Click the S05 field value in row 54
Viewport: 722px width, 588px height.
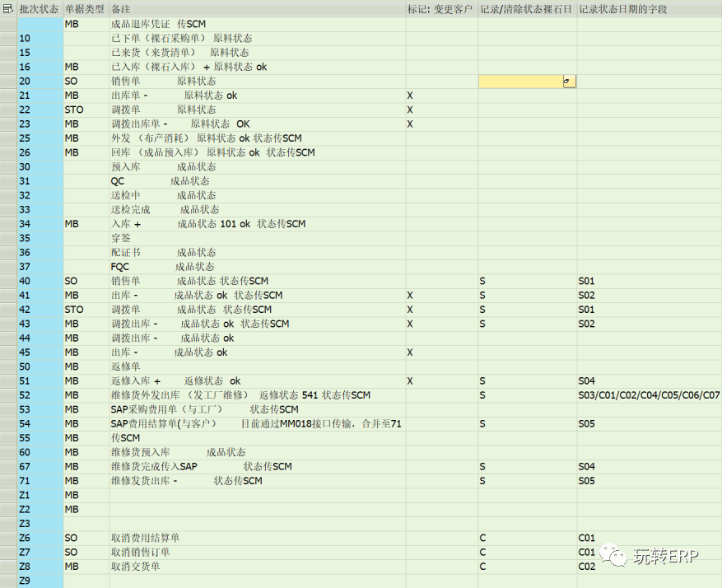pyautogui.click(x=587, y=423)
